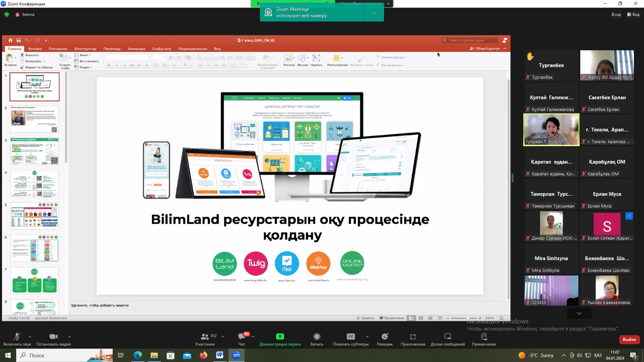
Task: Open the Рецензирование ribbon tab
Action: (x=193, y=49)
